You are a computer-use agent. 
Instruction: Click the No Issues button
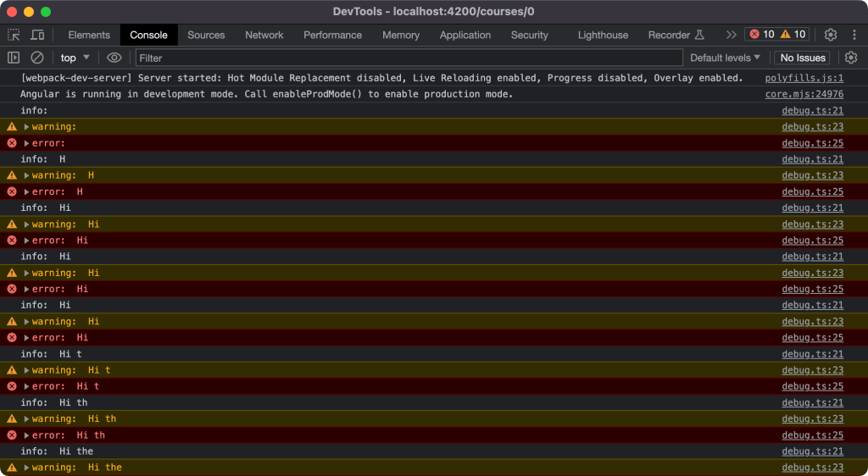pyautogui.click(x=802, y=58)
